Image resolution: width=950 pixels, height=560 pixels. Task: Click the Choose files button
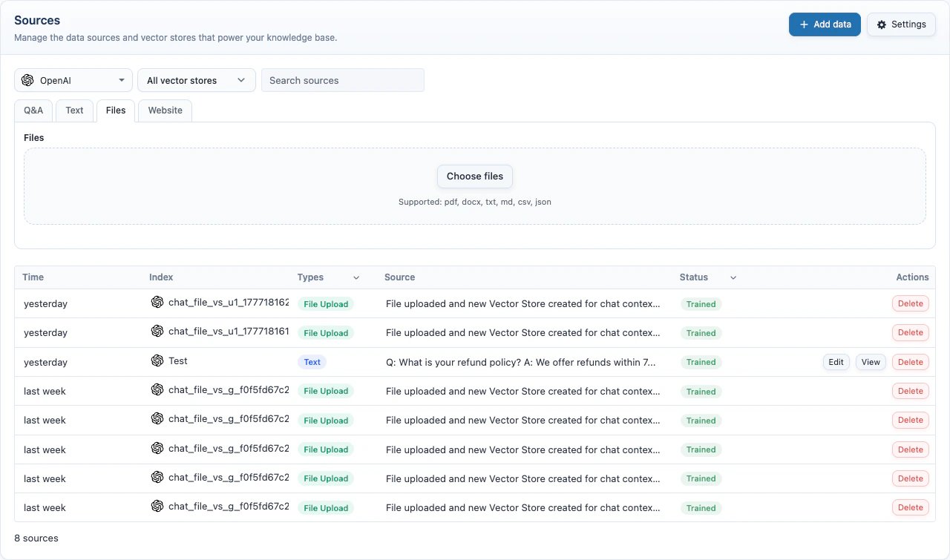(x=474, y=176)
